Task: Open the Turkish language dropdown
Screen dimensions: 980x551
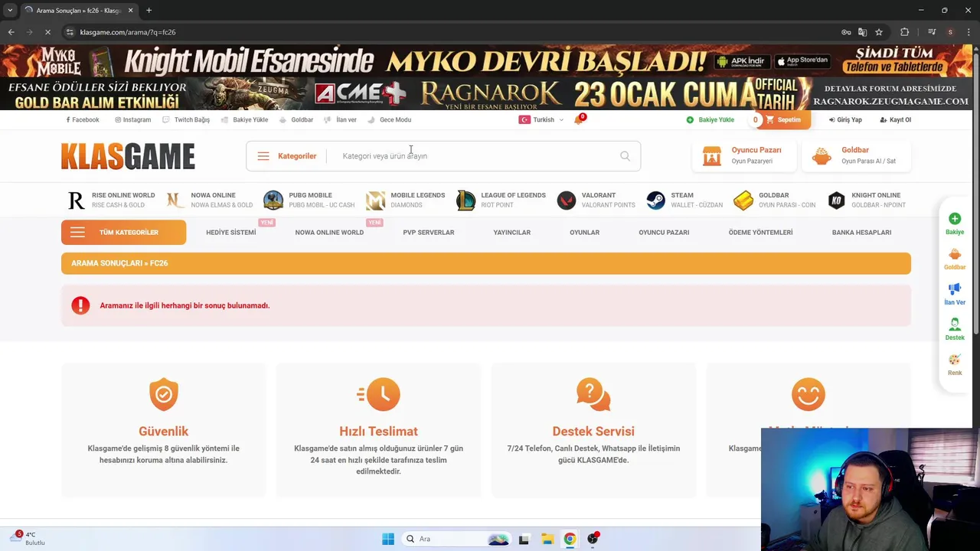Action: pyautogui.click(x=541, y=119)
